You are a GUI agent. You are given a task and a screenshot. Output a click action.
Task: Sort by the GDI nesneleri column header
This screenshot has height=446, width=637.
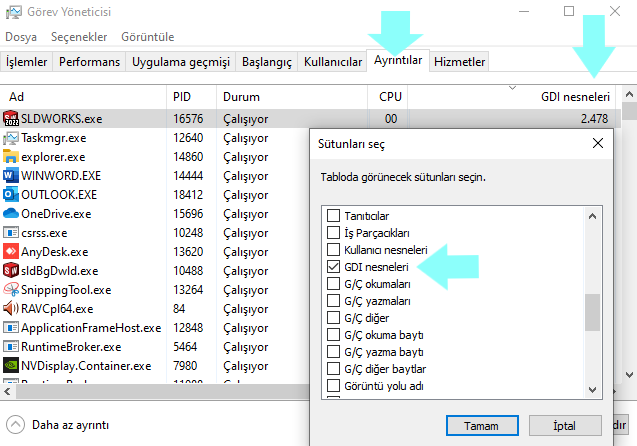pos(573,97)
